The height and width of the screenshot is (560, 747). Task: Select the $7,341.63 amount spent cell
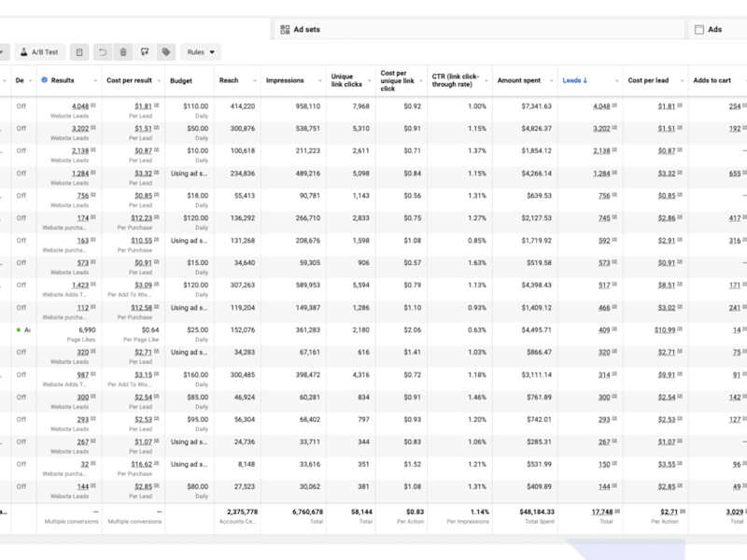click(525, 110)
